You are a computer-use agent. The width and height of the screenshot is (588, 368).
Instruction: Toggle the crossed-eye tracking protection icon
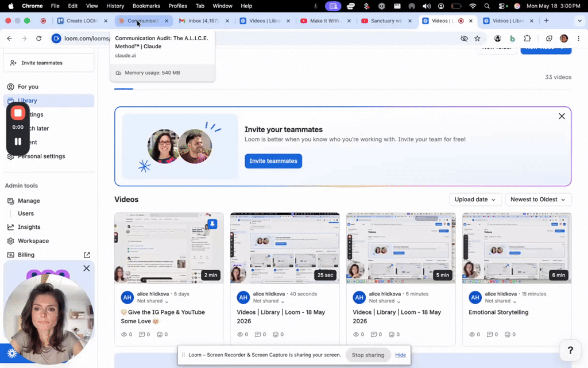click(x=464, y=39)
